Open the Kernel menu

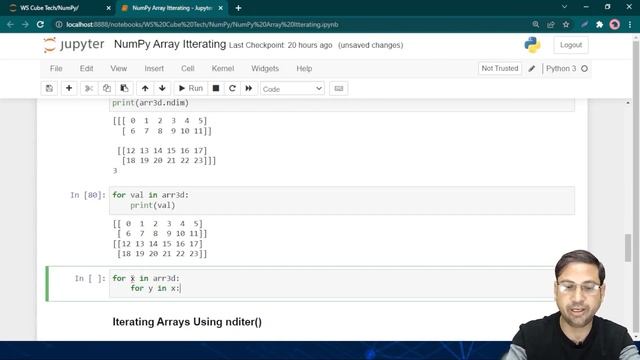pyautogui.click(x=223, y=69)
